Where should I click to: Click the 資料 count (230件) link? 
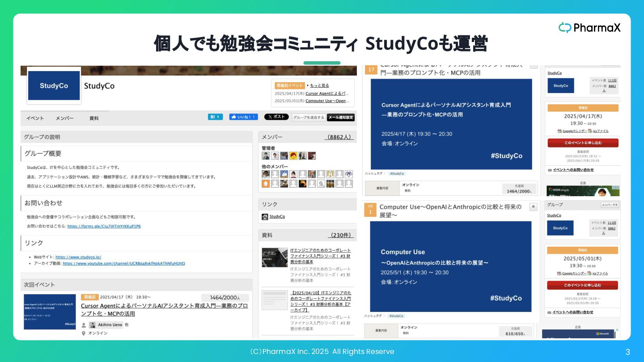click(340, 235)
